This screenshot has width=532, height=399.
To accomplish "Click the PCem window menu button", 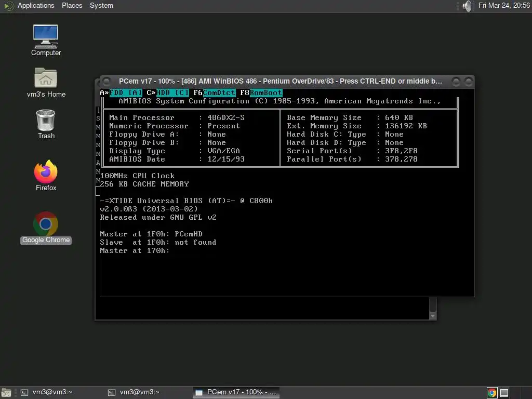I will tap(107, 82).
